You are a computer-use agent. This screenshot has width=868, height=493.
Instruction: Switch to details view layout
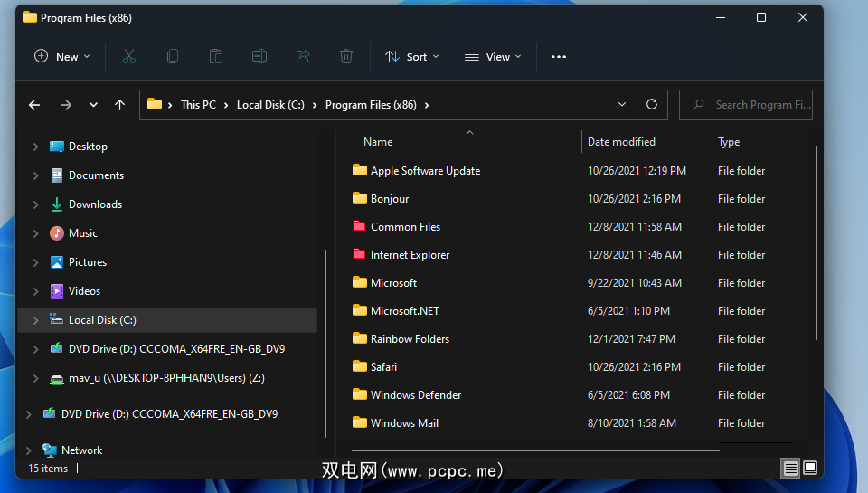(x=790, y=468)
